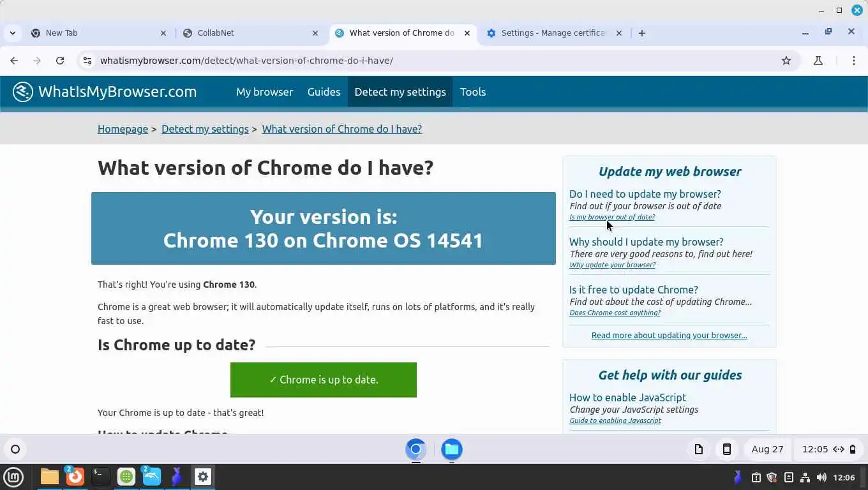Go forward with the forward arrow
The image size is (868, 490).
click(x=37, y=61)
